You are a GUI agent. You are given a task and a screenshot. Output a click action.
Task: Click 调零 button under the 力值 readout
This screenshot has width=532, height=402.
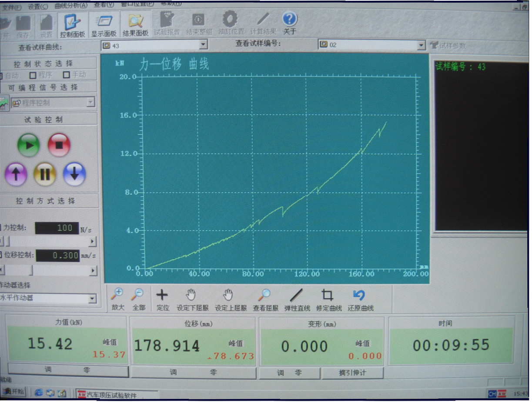pyautogui.click(x=68, y=371)
